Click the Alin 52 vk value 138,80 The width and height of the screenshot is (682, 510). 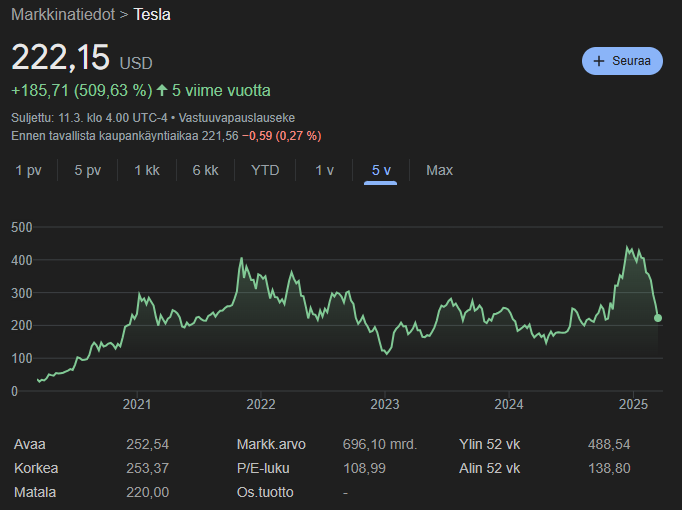[609, 468]
